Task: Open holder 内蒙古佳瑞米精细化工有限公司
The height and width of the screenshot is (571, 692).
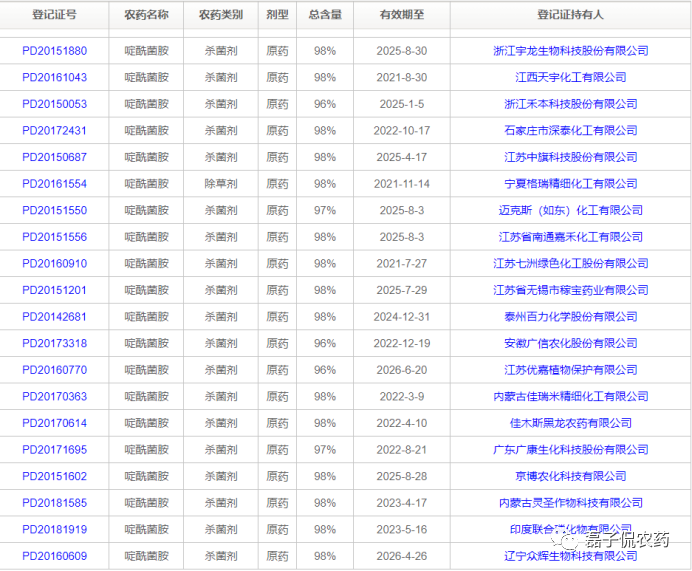Action: tap(571, 396)
